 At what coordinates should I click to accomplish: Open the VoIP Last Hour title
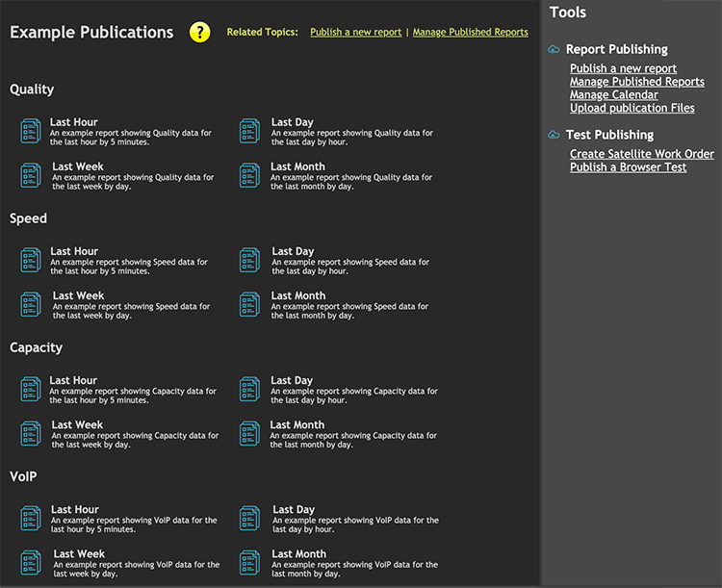pos(75,510)
